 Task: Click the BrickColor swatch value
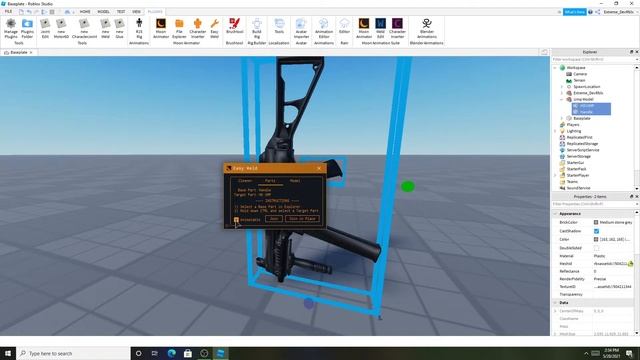coord(596,222)
